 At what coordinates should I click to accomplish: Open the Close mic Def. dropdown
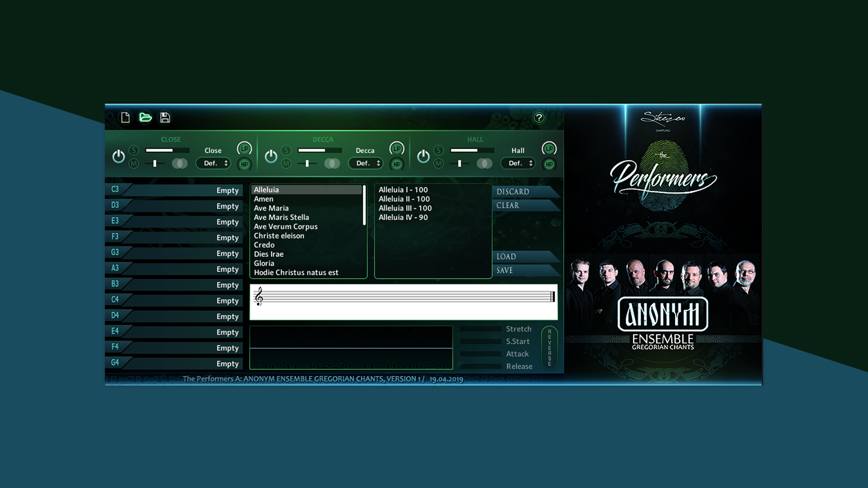click(x=213, y=163)
